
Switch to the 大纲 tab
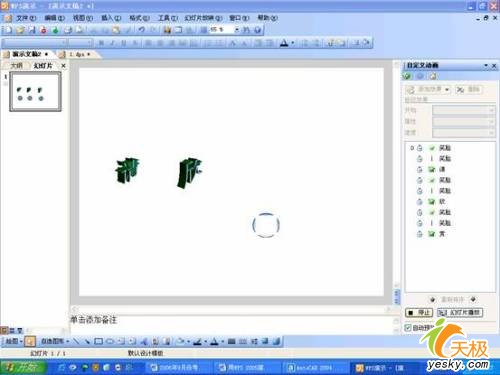pyautogui.click(x=16, y=66)
